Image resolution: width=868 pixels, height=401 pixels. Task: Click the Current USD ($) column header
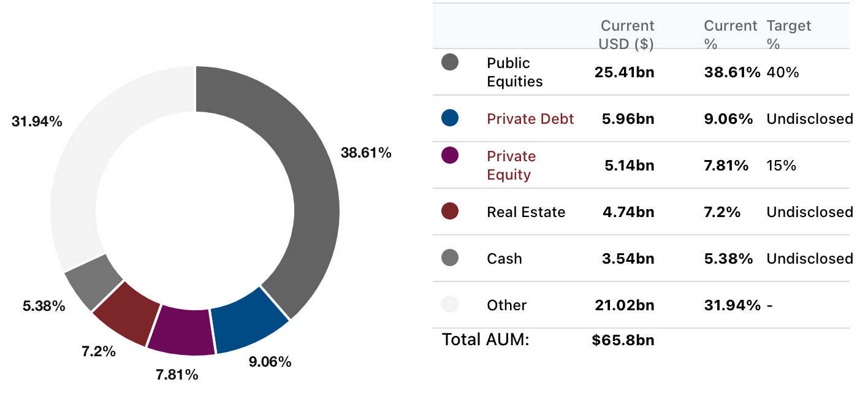pyautogui.click(x=626, y=35)
